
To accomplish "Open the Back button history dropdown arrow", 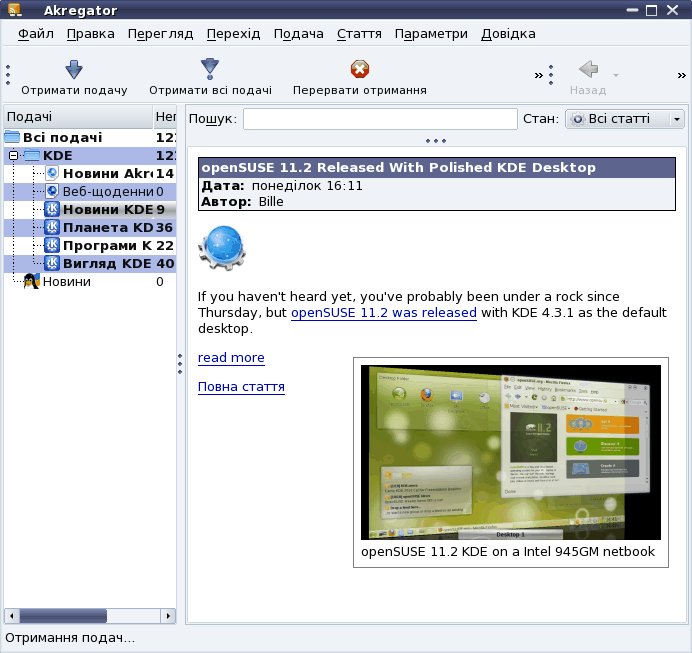I will pos(616,76).
